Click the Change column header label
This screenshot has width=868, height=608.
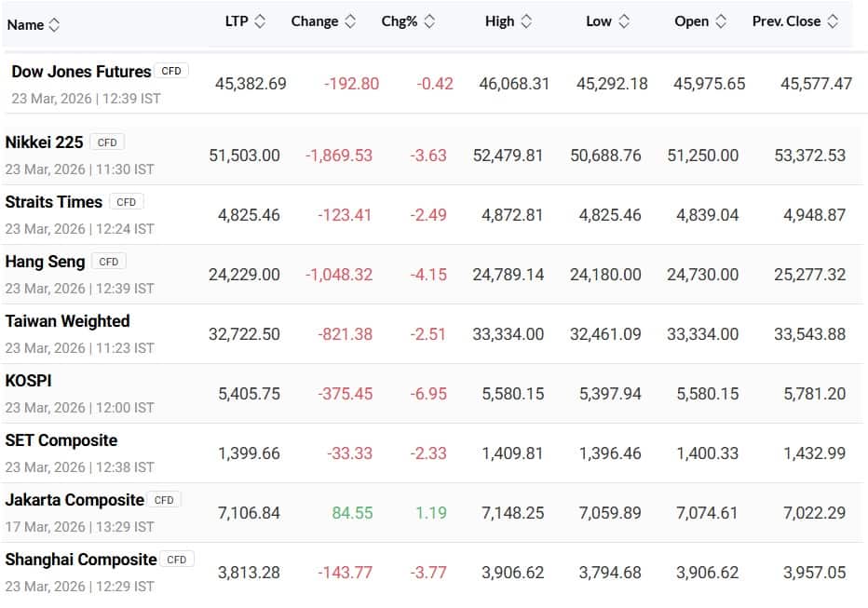coord(315,21)
